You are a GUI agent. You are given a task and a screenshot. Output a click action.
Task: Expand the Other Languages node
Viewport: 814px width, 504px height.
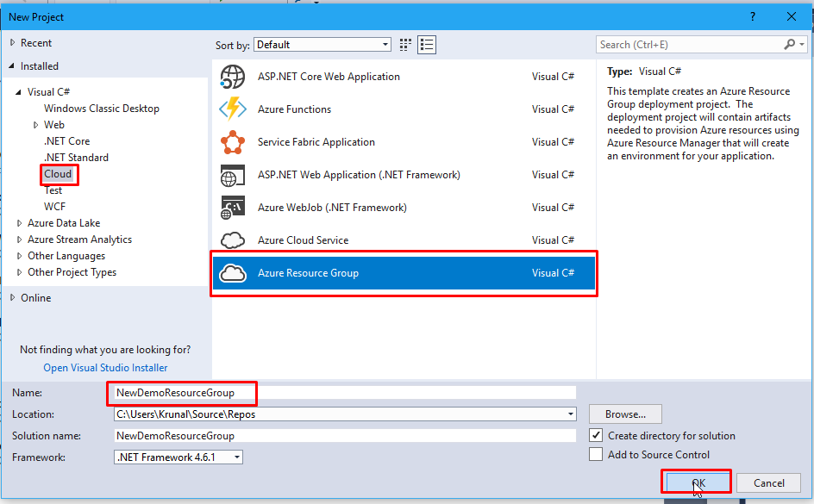point(19,256)
